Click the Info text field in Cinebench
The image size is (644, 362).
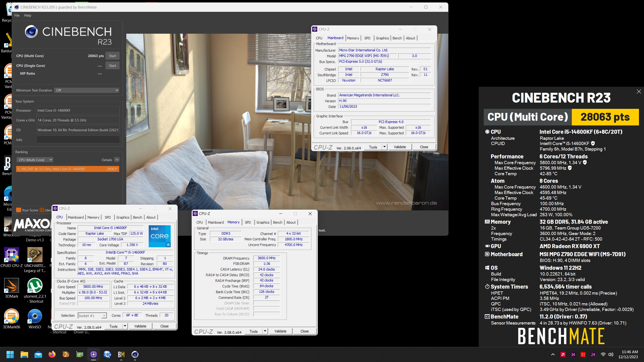pyautogui.click(x=78, y=140)
